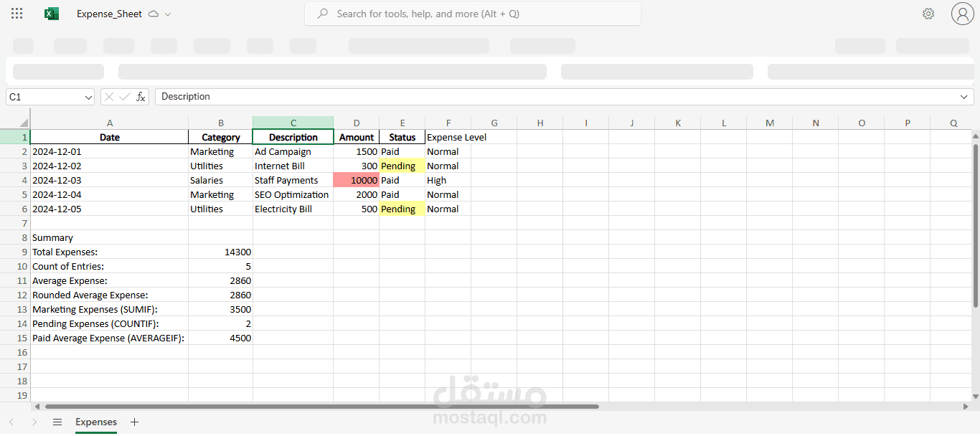Viewport: 980px width, 436px height.
Task: Select the red highlighted 10000 cell
Action: [357, 180]
